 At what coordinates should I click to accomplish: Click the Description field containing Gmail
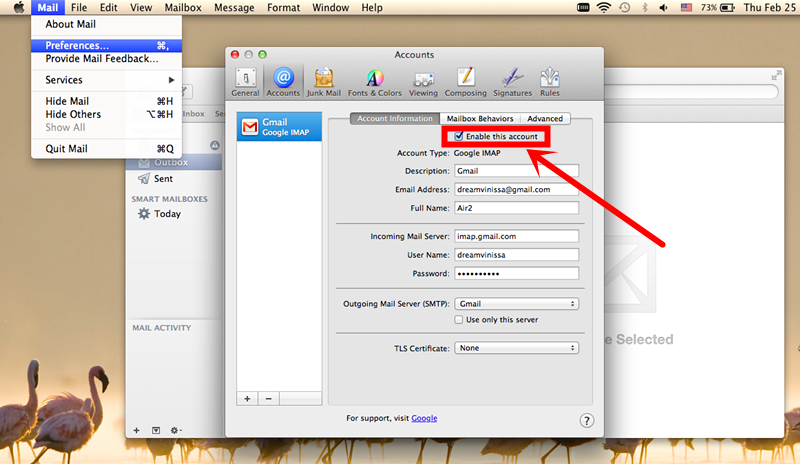click(x=516, y=171)
